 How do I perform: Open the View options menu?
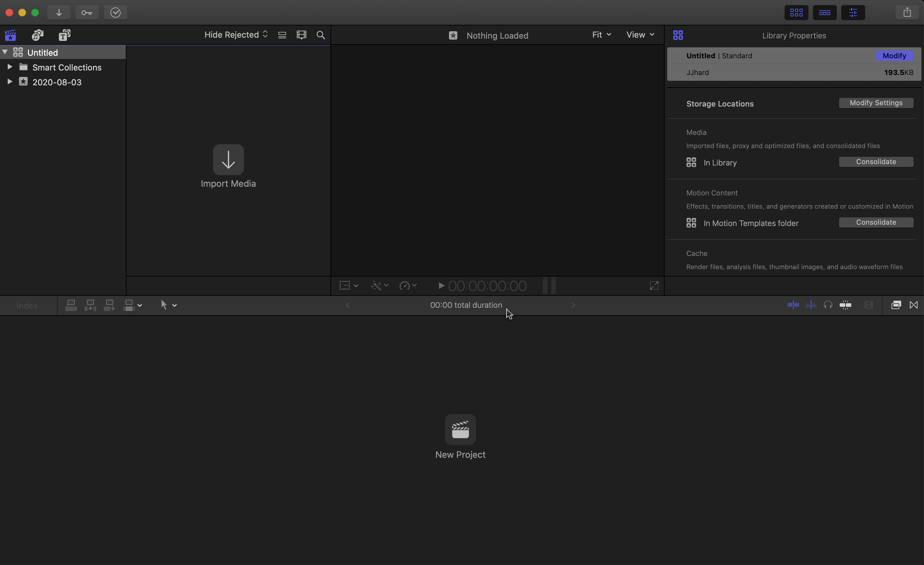[x=640, y=34]
